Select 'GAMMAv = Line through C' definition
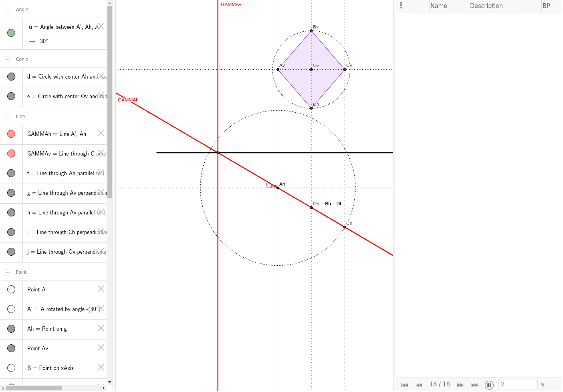563x392 pixels. coord(67,154)
